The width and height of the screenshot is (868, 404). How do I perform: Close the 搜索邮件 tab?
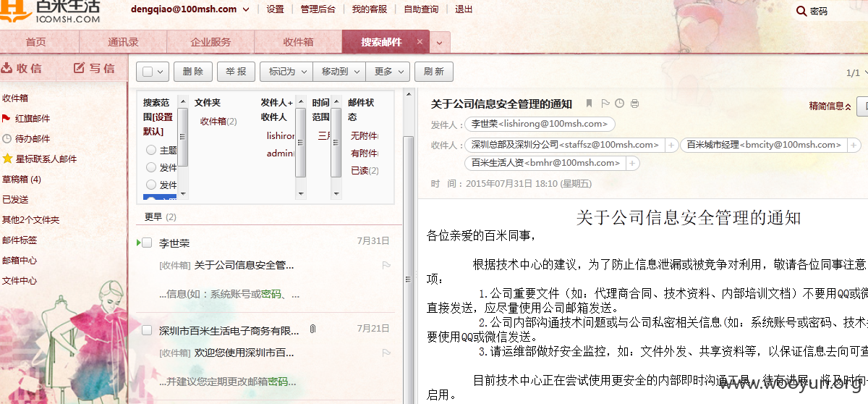point(420,42)
